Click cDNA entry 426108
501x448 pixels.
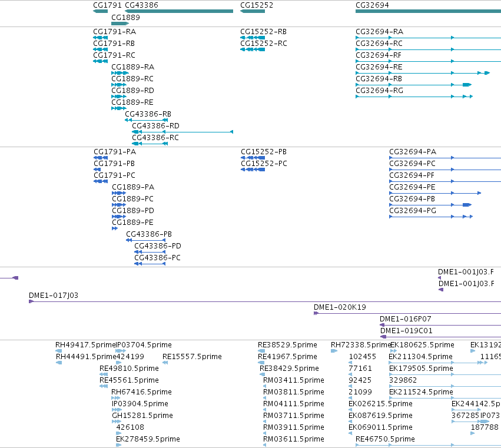pos(130,427)
